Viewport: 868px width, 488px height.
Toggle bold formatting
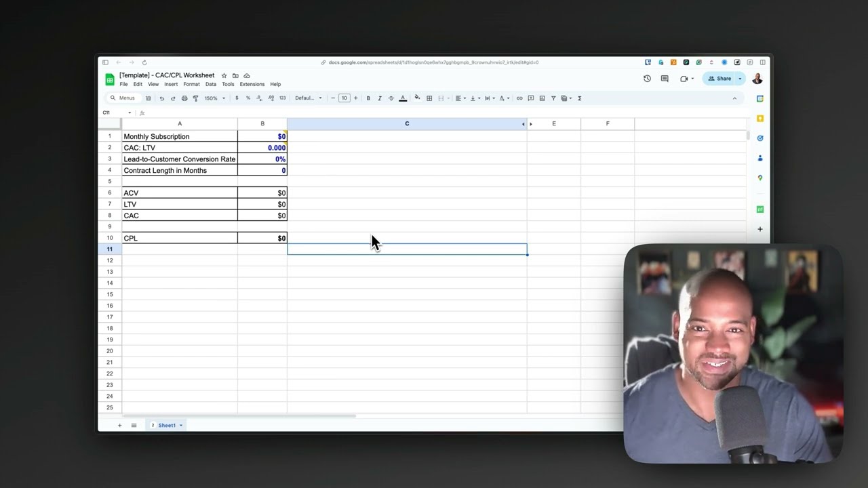(x=368, y=98)
